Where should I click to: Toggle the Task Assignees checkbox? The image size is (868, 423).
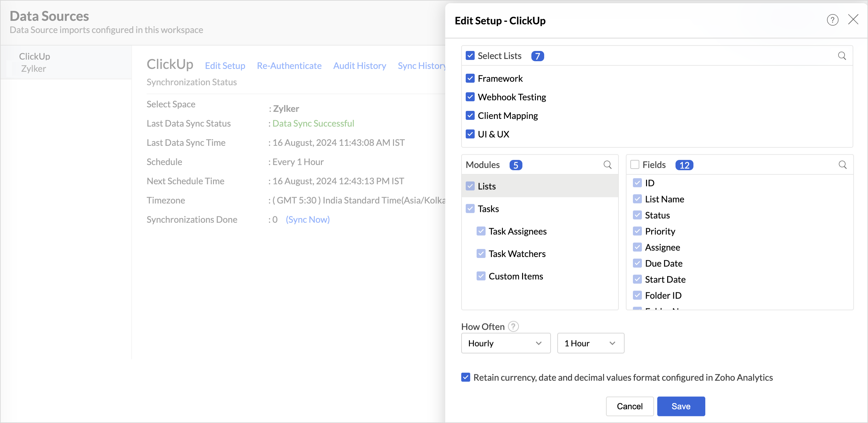point(481,231)
